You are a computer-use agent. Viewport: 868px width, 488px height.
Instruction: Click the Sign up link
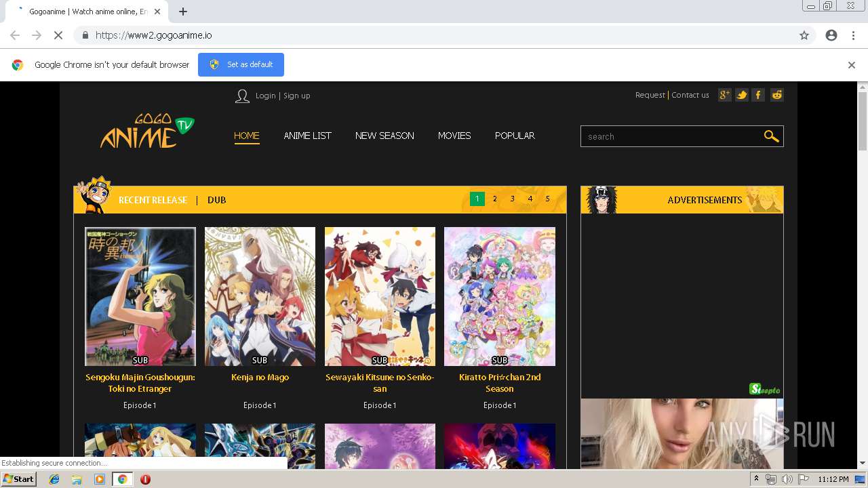pyautogui.click(x=297, y=96)
